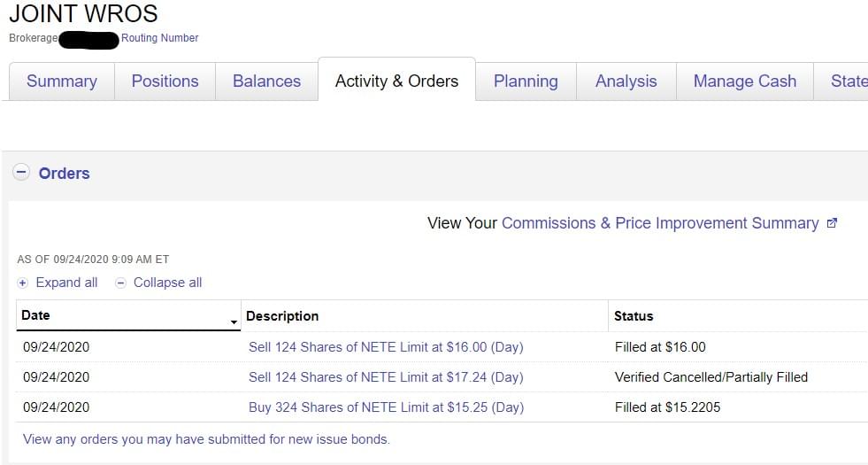The height and width of the screenshot is (465, 868).
Task: View orders submitted for new issue bonds
Action: click(206, 439)
